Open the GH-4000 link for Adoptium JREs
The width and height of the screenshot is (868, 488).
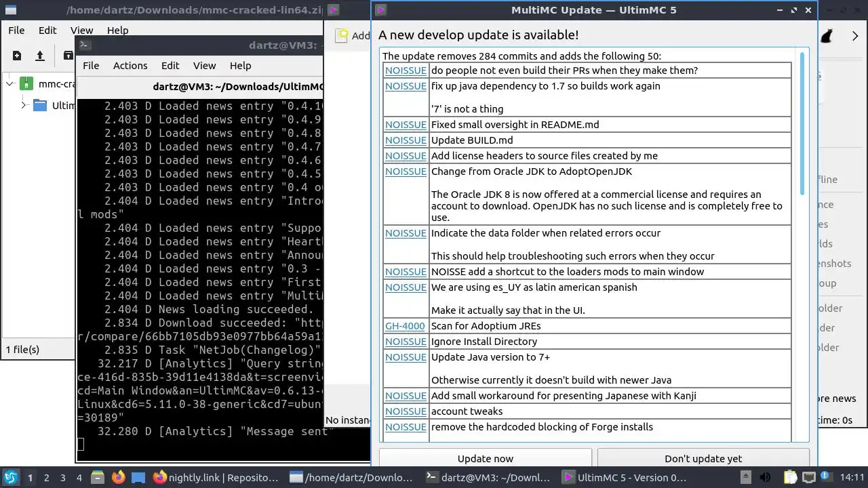(x=405, y=326)
